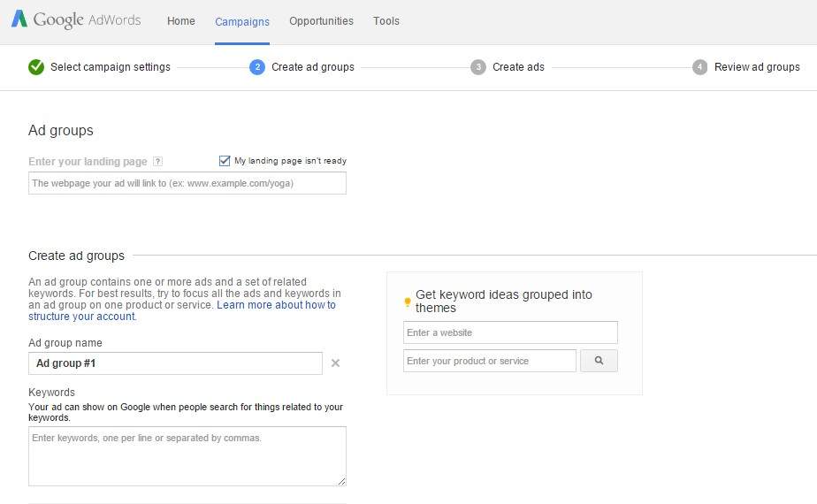This screenshot has width=817, height=504.
Task: Click Enter your product or service field
Action: tap(489, 361)
